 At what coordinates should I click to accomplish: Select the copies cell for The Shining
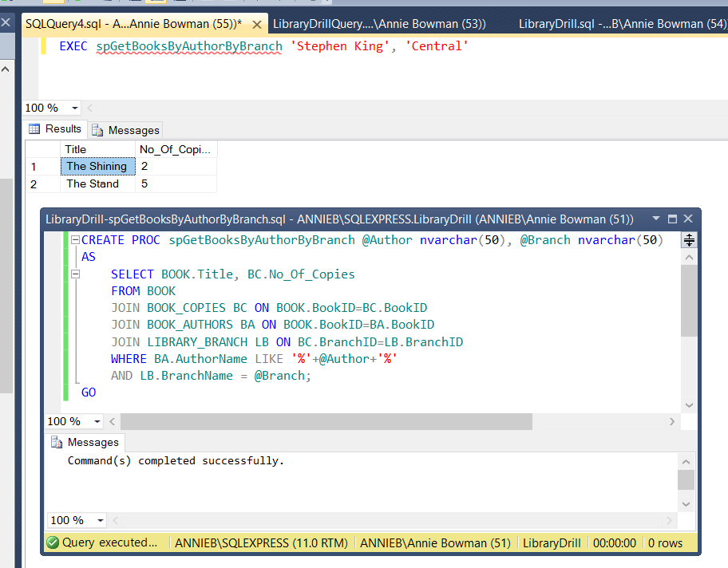click(176, 166)
